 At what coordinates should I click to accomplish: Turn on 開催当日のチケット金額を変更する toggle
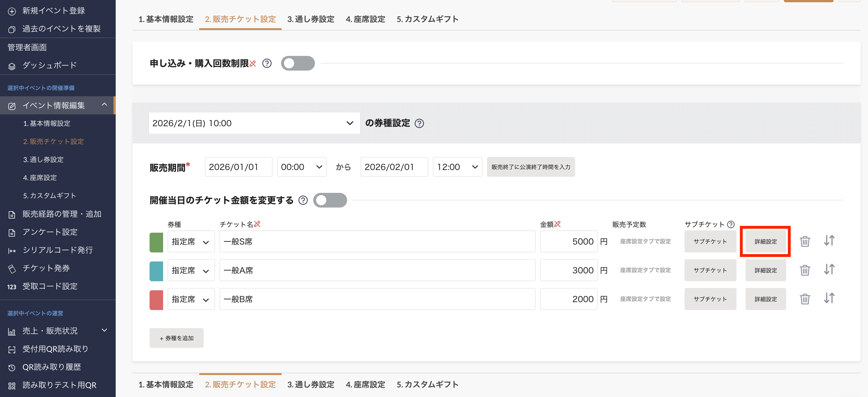(330, 200)
